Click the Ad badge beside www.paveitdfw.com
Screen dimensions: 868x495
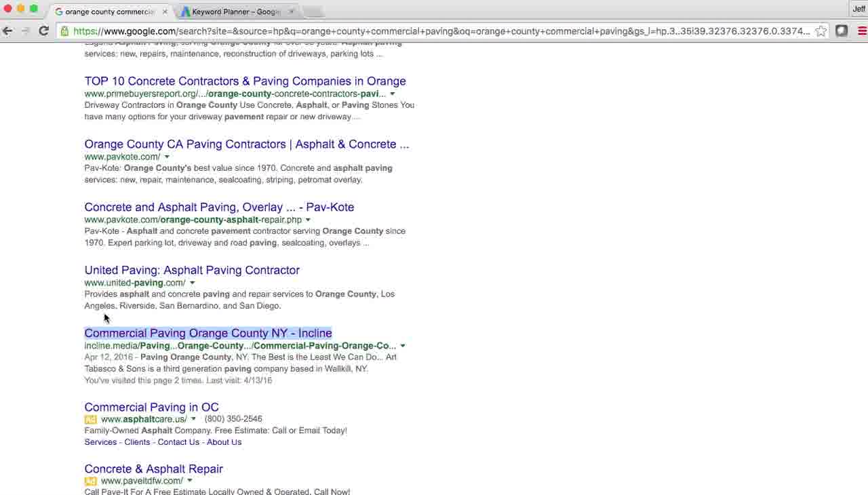coord(91,481)
